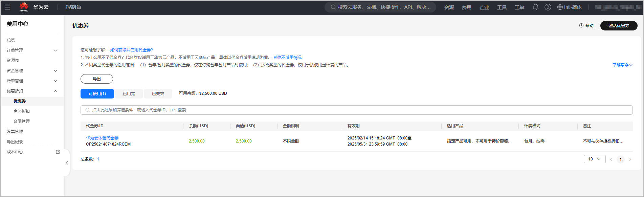Select 商务折扣 in the sidebar
This screenshot has width=644, height=197.
[x=22, y=111]
